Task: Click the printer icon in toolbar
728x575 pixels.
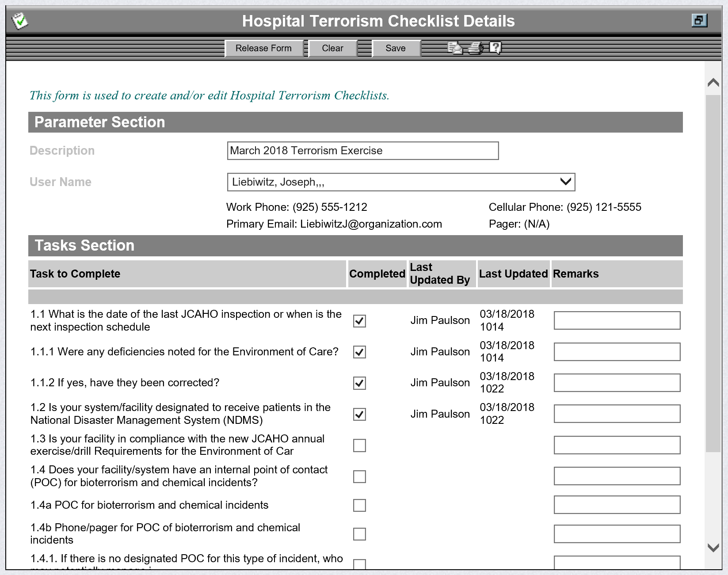Action: click(476, 48)
